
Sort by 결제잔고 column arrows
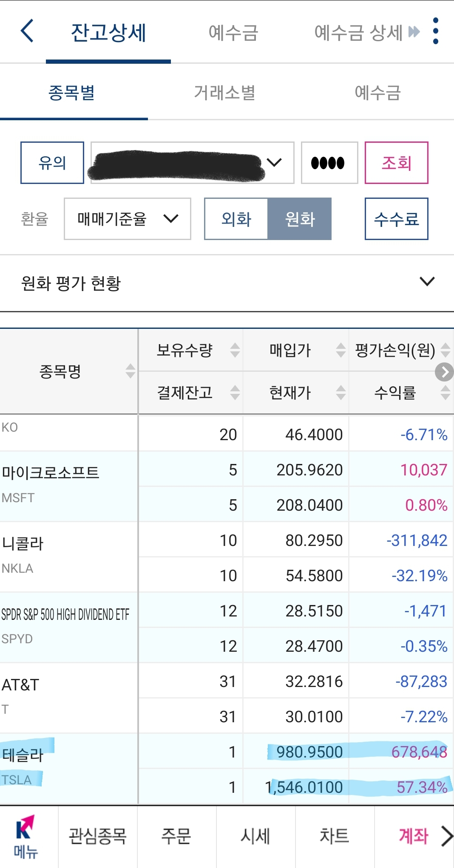[235, 392]
